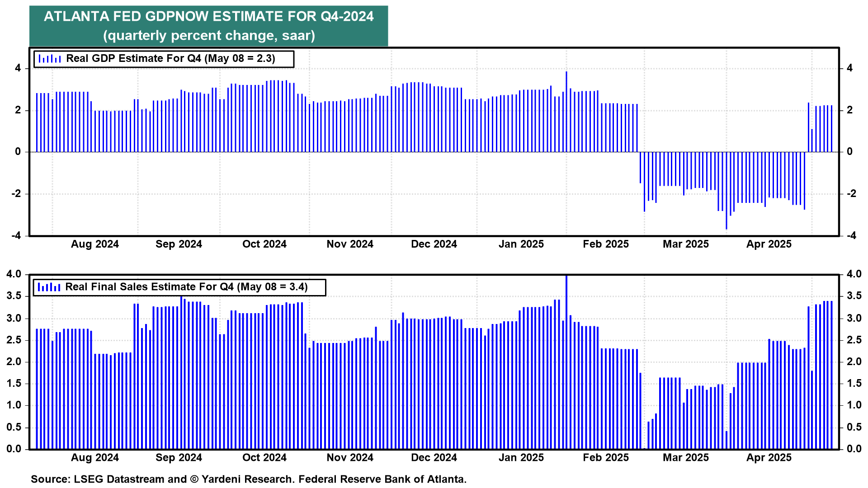
Task: Click the Real GDP Estimate legend text
Action: (170, 59)
